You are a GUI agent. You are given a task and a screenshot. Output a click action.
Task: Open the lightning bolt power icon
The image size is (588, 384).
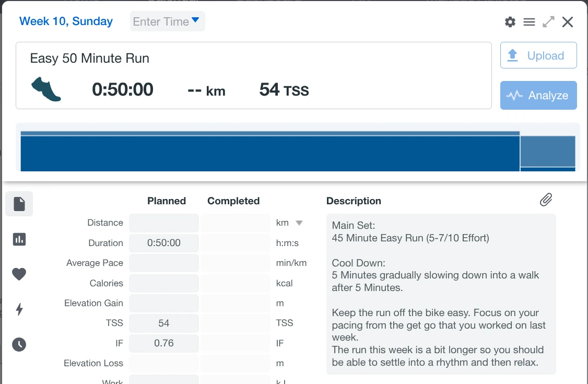pyautogui.click(x=19, y=309)
